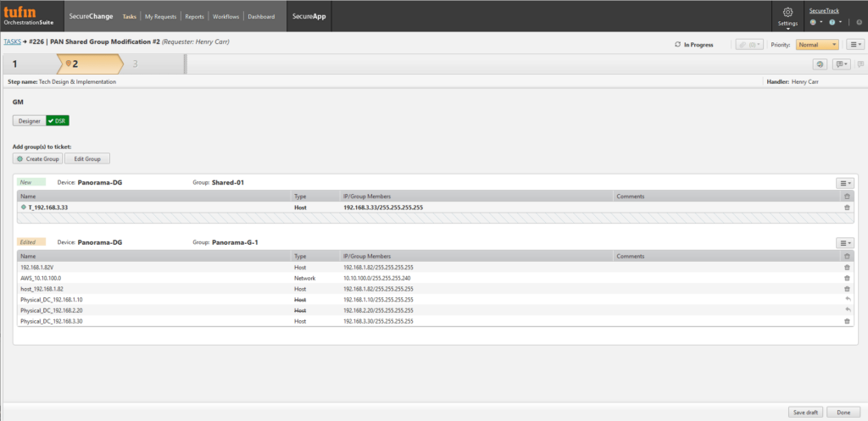The height and width of the screenshot is (421, 868).
Task: Undo removal of Physical_DC_192.168.1.10
Action: point(847,300)
